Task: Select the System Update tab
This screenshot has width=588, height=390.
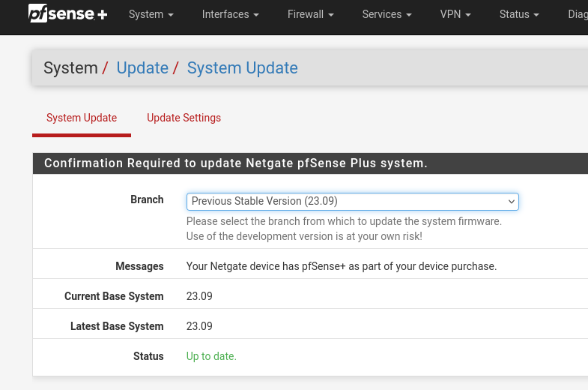Action: (82, 118)
